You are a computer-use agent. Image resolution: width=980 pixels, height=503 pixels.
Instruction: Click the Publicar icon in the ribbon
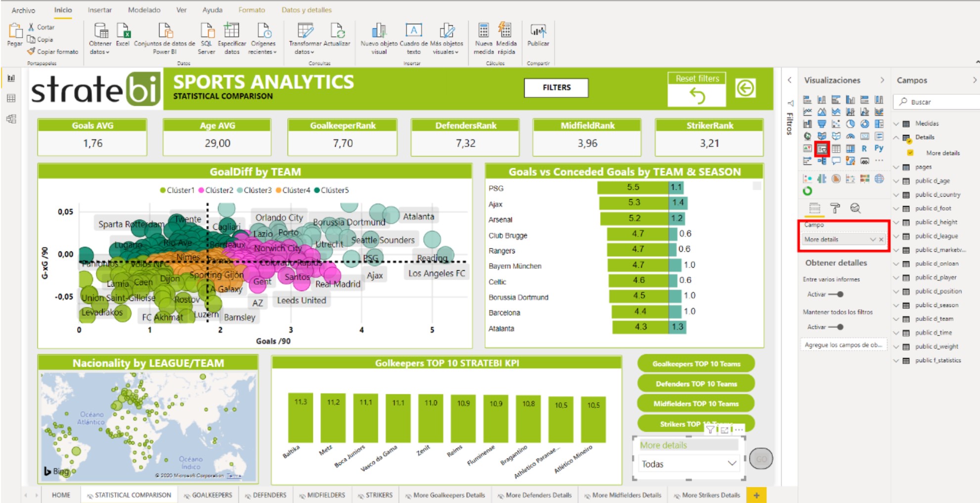click(538, 32)
